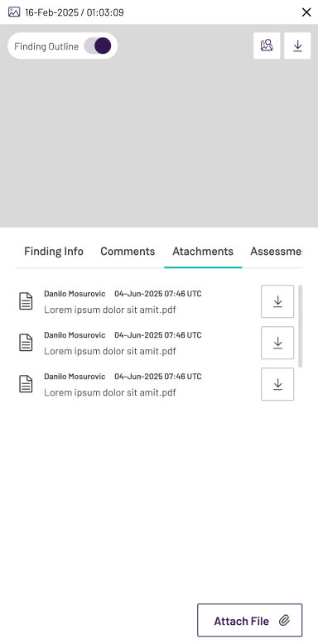Click the Finding Outline label
Screen dimensions: 318x644
pyautogui.click(x=46, y=46)
